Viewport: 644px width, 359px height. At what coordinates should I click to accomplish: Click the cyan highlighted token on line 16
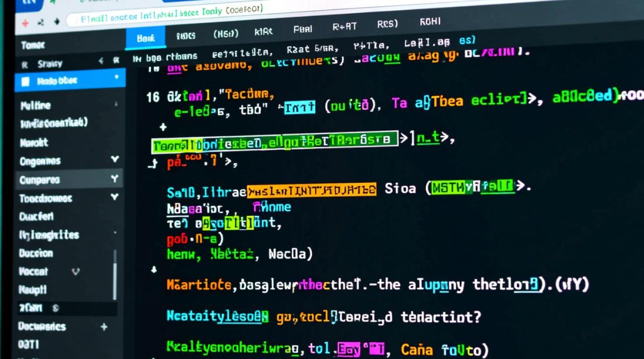tap(300, 107)
